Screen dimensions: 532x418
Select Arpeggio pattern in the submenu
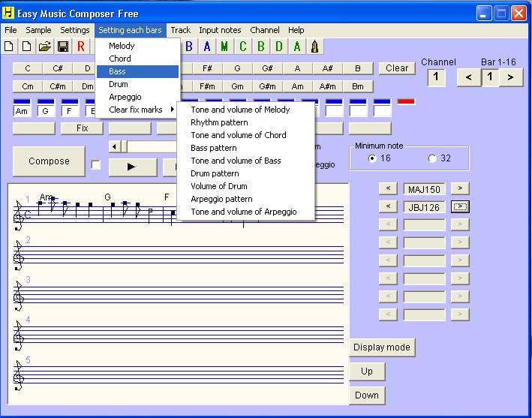tap(246, 199)
